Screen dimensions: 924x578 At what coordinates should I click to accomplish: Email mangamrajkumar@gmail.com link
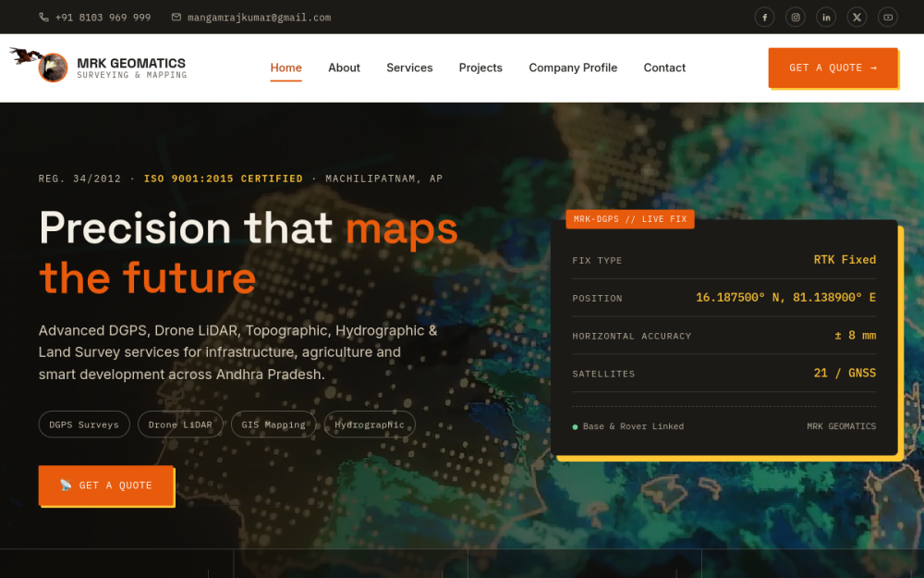[x=260, y=18]
